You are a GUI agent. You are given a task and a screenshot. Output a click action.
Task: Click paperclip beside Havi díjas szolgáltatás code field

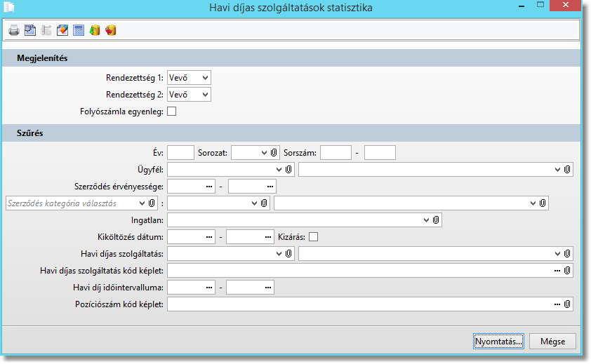[x=288, y=254]
